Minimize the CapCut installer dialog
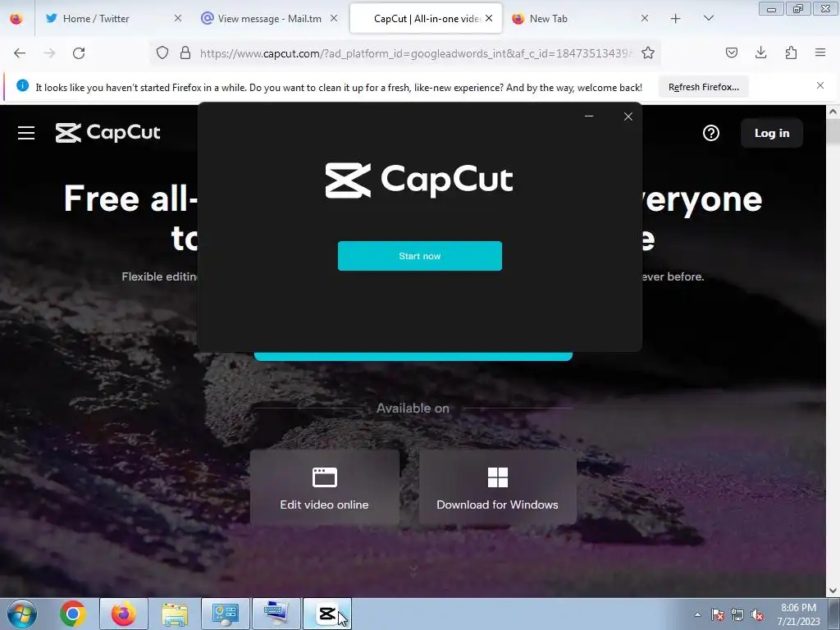 (x=589, y=116)
